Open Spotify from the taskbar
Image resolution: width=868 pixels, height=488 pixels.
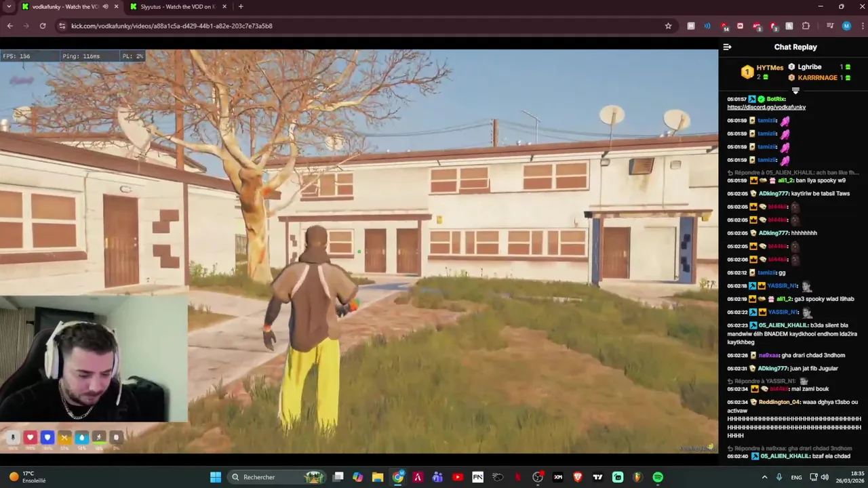[658, 477]
